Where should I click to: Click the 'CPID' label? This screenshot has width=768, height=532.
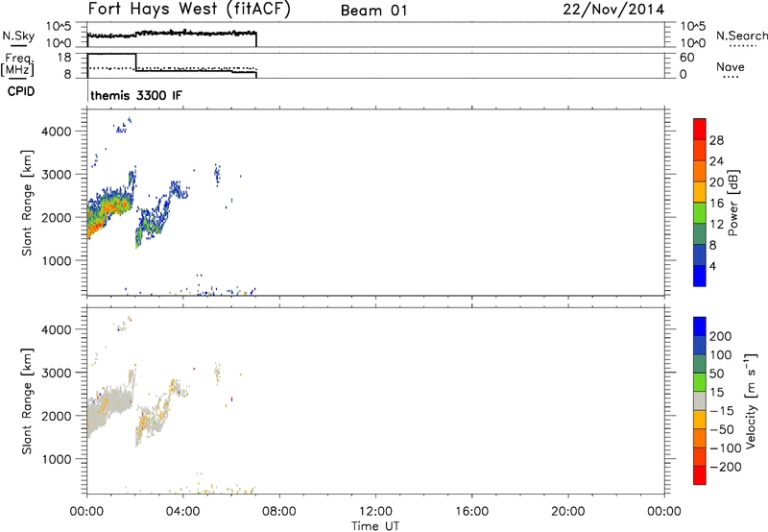[21, 91]
